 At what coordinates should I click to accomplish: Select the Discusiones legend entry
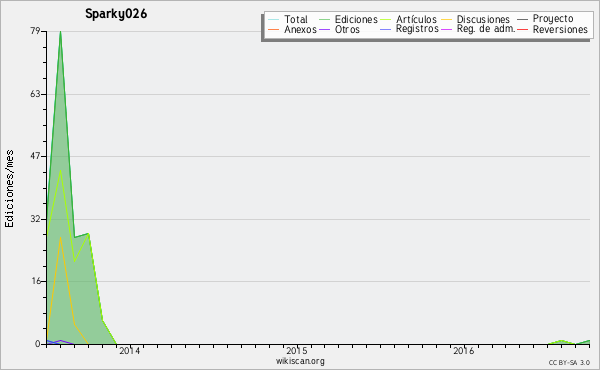483,19
